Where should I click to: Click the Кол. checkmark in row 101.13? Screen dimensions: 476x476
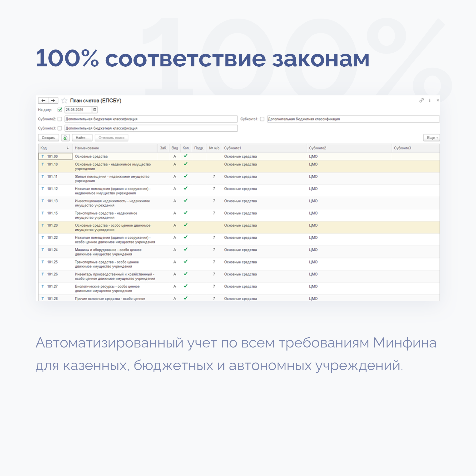pos(186,201)
